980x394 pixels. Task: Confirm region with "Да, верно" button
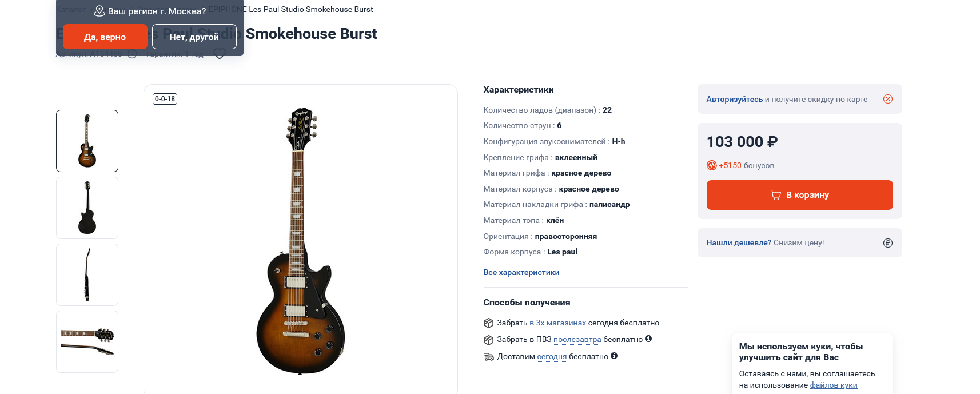105,37
